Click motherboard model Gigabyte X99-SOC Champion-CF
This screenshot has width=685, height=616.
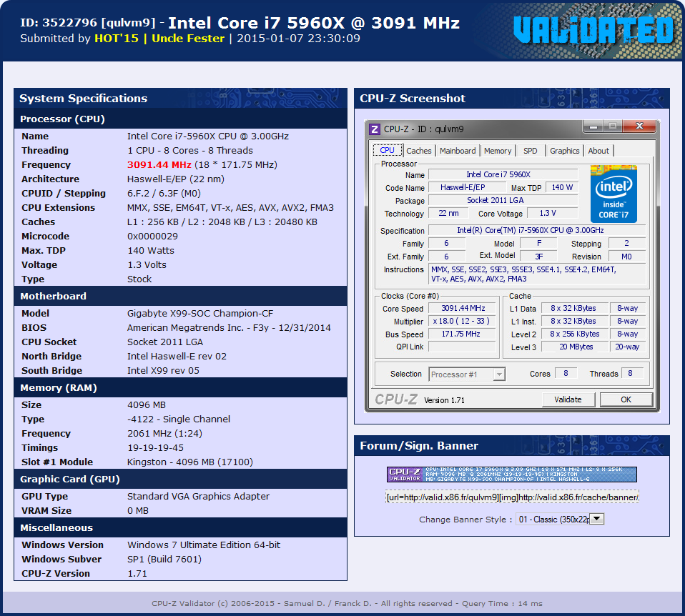[200, 314]
